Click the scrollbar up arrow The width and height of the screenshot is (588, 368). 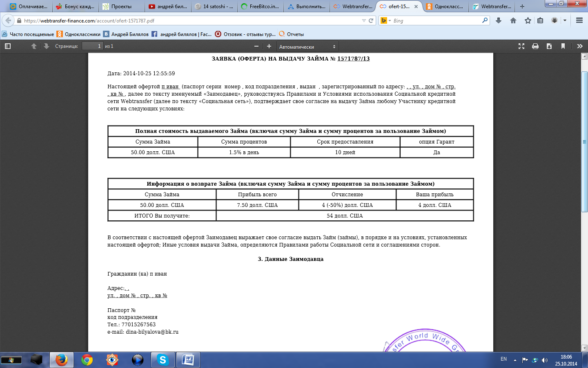click(x=584, y=56)
